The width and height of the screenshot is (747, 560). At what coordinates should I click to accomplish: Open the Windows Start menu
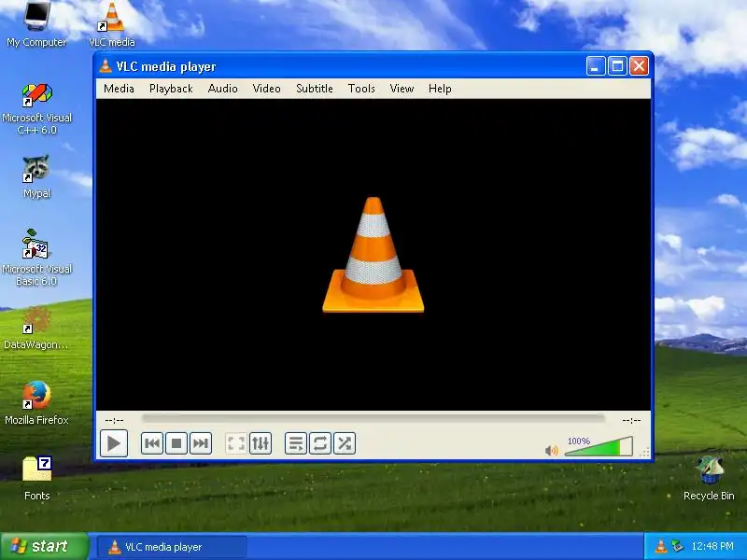point(45,546)
